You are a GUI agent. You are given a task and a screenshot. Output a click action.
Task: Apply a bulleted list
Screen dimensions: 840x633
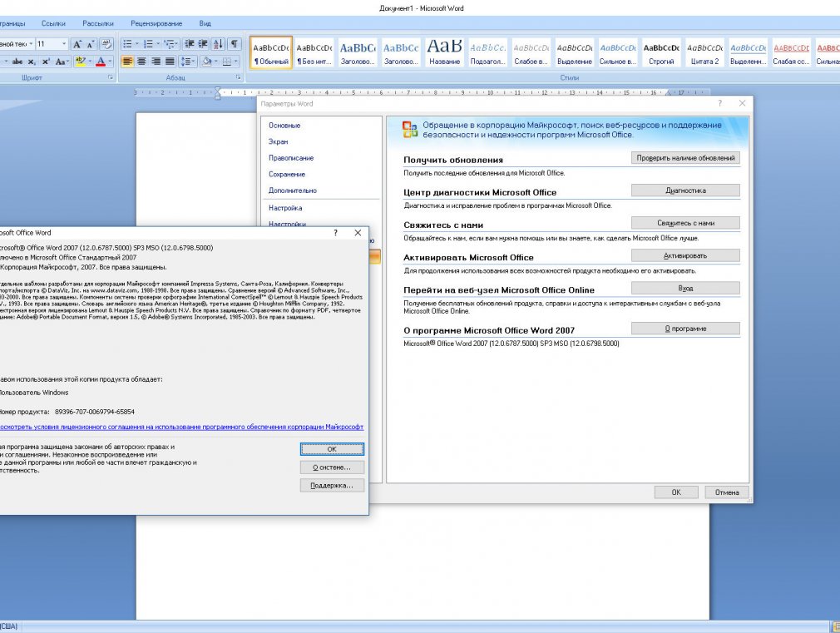[x=127, y=44]
